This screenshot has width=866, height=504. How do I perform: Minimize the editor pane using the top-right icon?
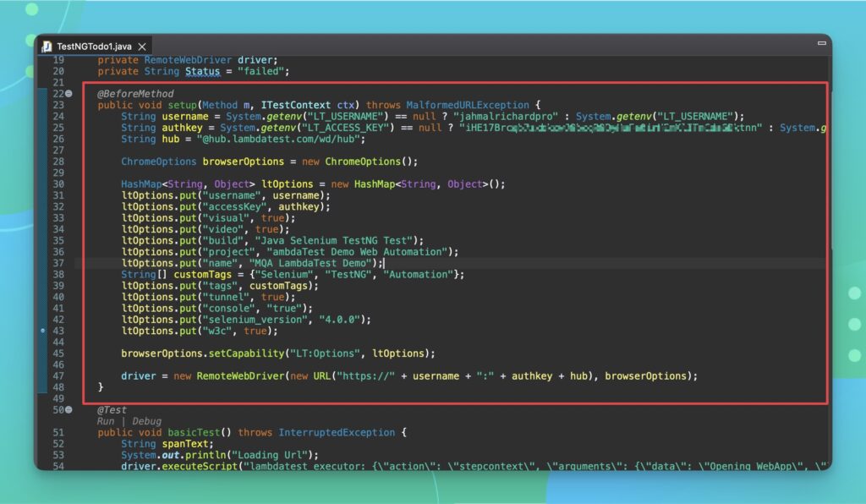click(820, 43)
